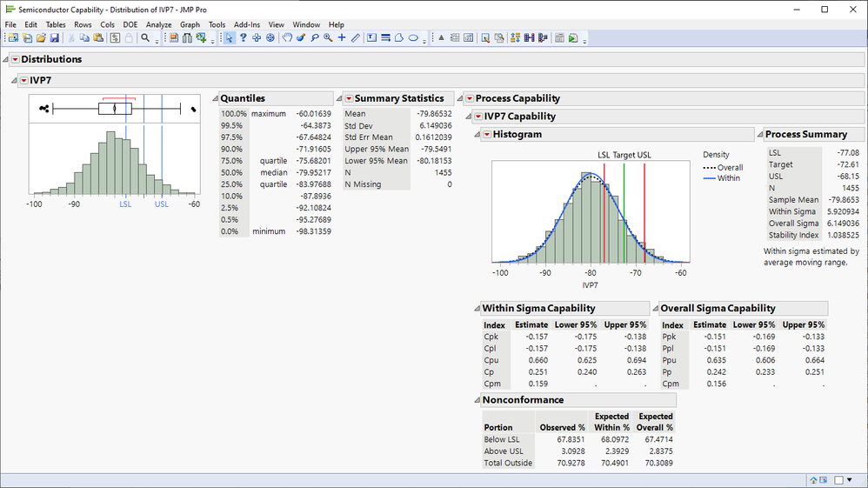Click the Save icon in toolbar
The image size is (868, 488).
(54, 38)
